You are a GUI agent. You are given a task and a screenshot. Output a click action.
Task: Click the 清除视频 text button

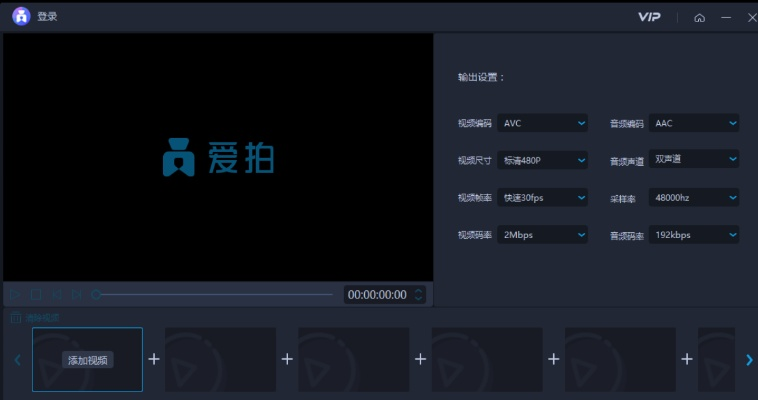(x=43, y=318)
